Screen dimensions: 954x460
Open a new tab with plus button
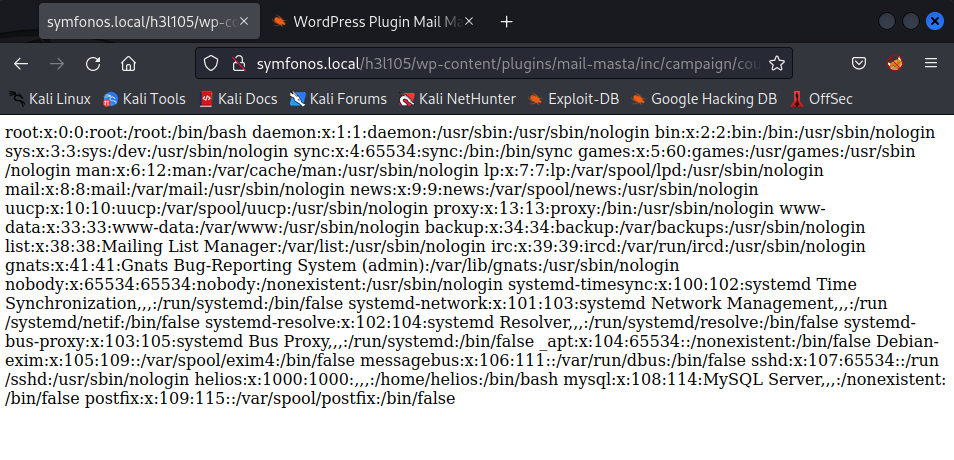click(507, 21)
